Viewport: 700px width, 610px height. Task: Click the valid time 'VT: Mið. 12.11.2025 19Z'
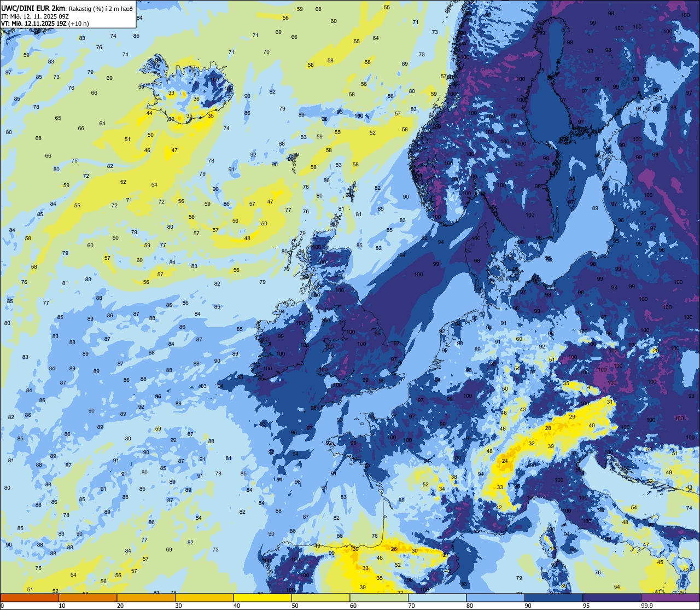[34, 24]
